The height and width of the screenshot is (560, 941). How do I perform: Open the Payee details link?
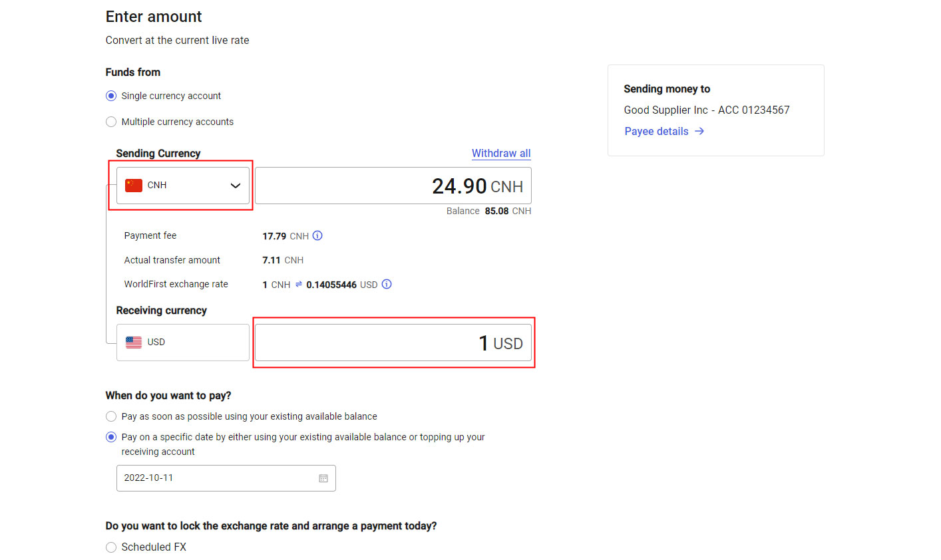[656, 131]
